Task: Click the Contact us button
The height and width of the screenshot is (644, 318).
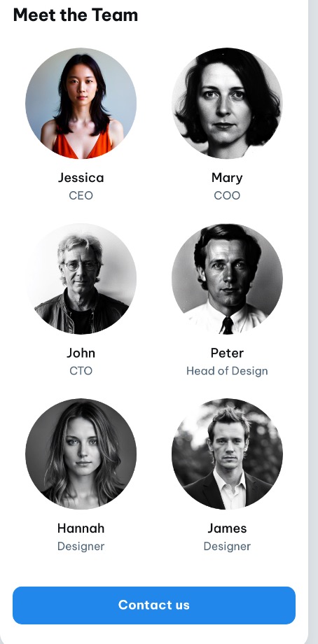Action: [x=154, y=605]
